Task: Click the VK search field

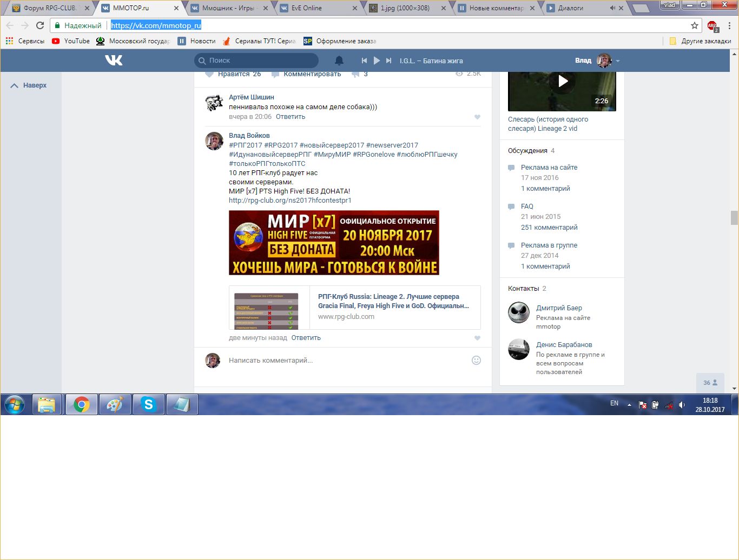Action: click(x=256, y=61)
